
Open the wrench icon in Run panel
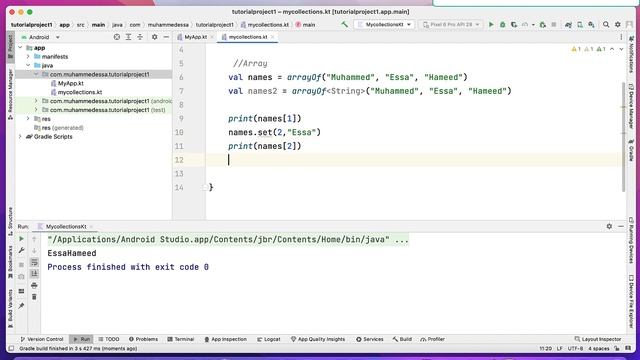click(x=22, y=250)
